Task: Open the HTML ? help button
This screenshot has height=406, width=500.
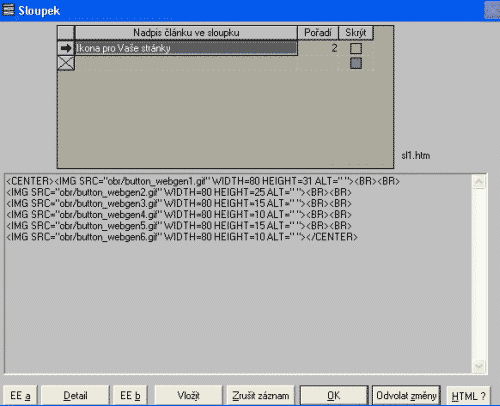Action: coord(468,396)
